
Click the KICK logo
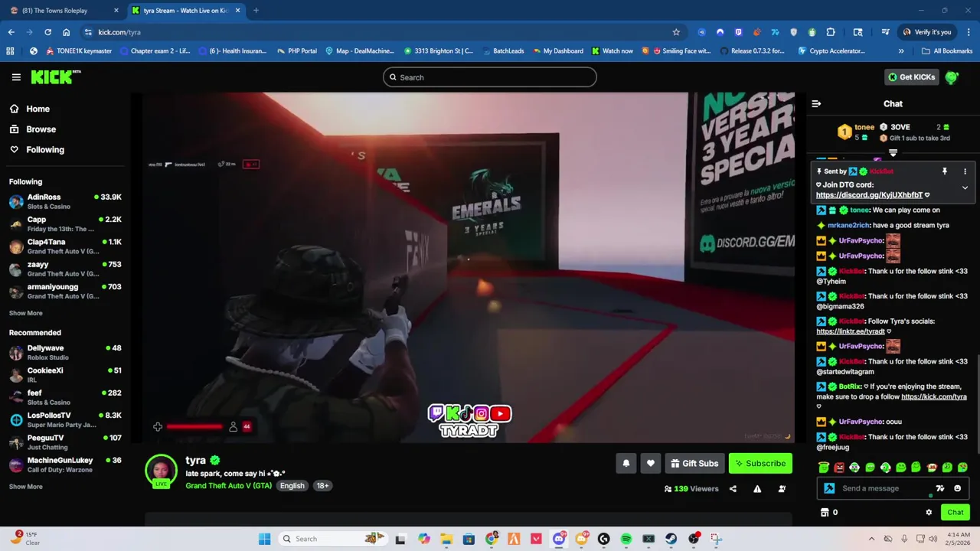tap(55, 77)
